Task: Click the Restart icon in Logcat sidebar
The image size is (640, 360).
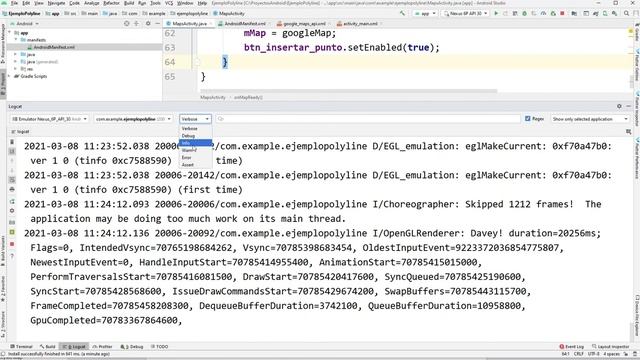Action: (x=12, y=202)
